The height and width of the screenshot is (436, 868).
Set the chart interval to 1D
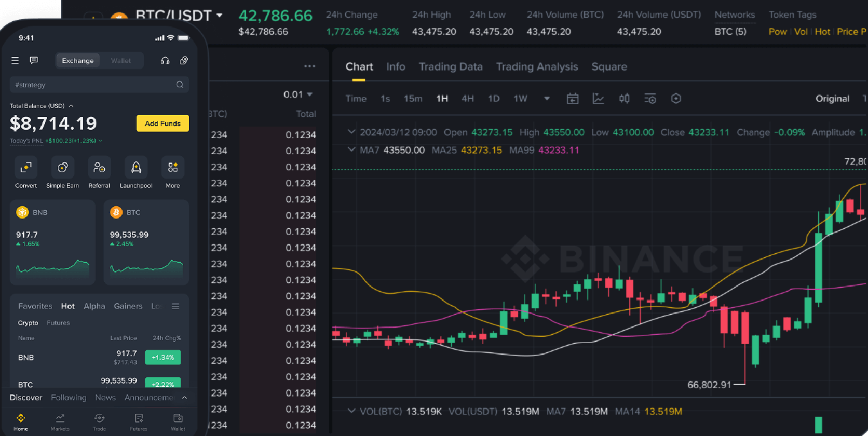point(494,99)
